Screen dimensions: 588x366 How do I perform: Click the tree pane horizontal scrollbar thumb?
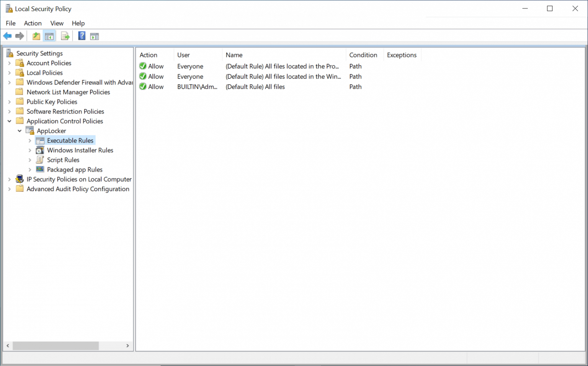click(x=56, y=346)
